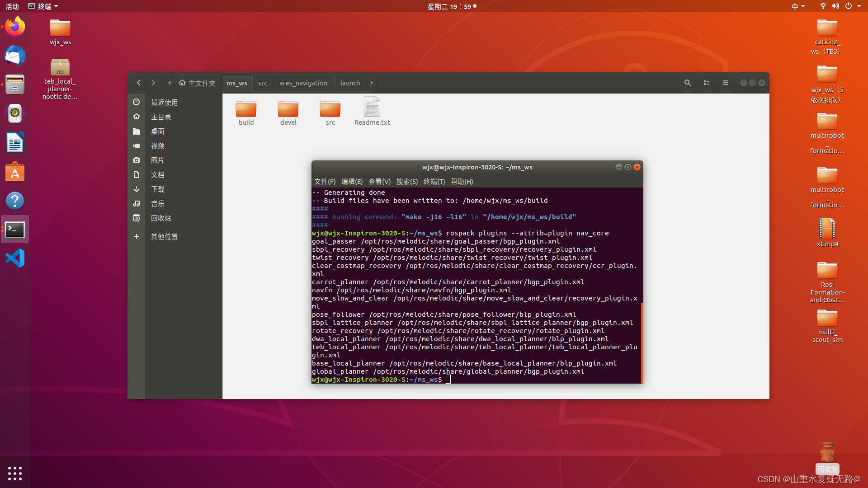868x488 pixels.
Task: Jump to src in Files path bar
Action: [x=263, y=83]
